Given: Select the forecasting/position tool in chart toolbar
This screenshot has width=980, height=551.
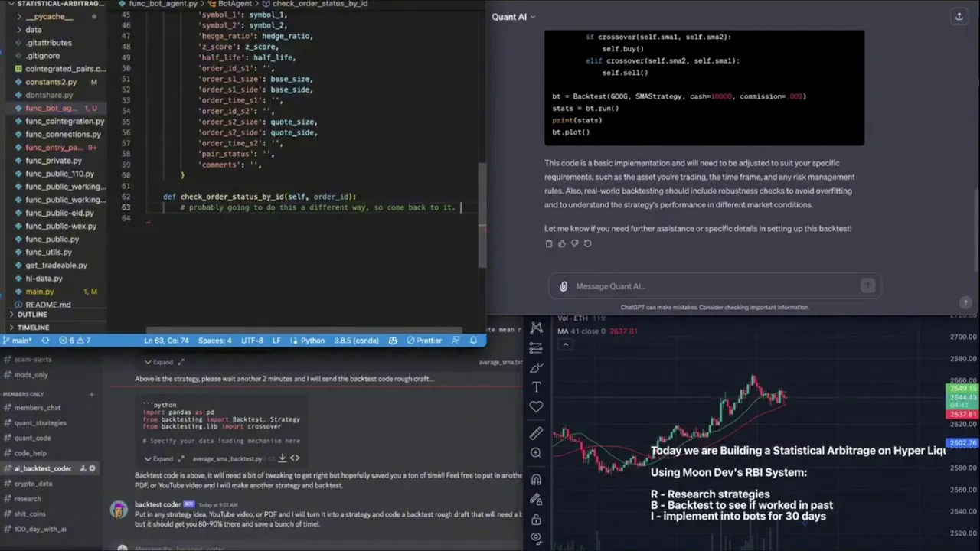Looking at the screenshot, I should (536, 348).
